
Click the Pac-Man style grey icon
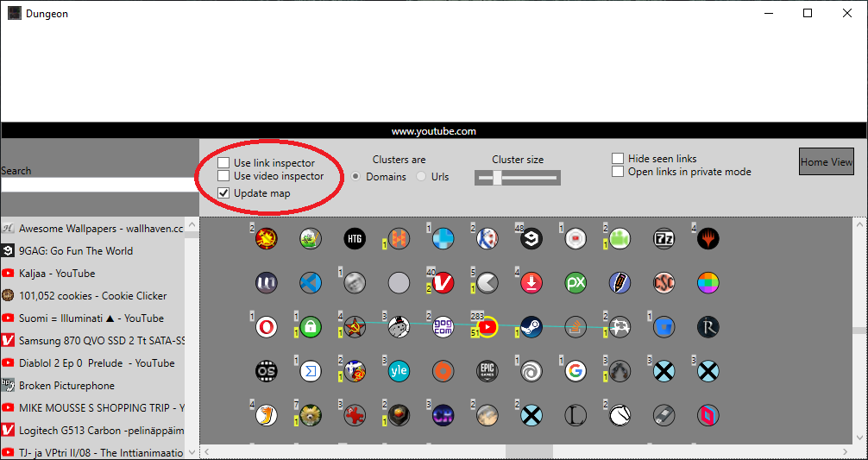487,283
